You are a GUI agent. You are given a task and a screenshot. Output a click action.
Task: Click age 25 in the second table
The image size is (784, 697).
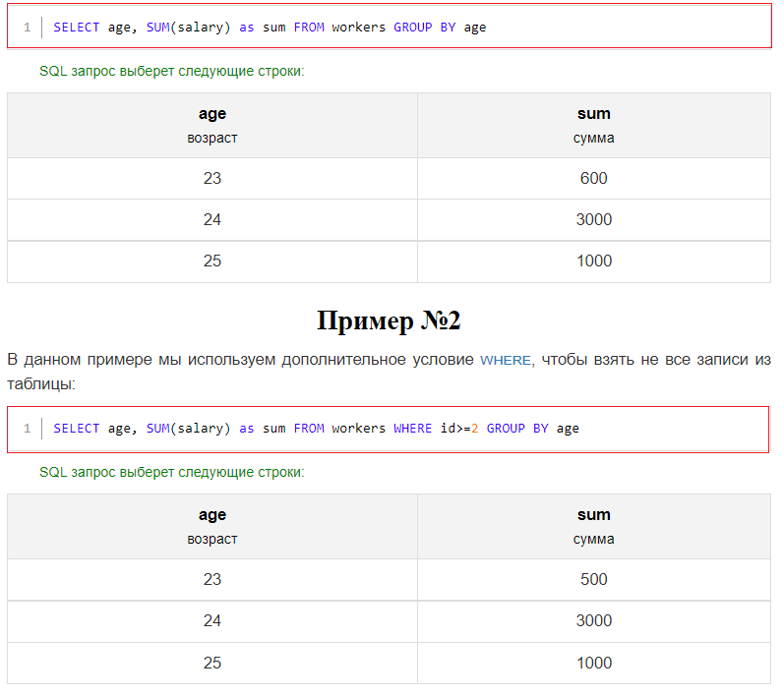[x=212, y=663]
